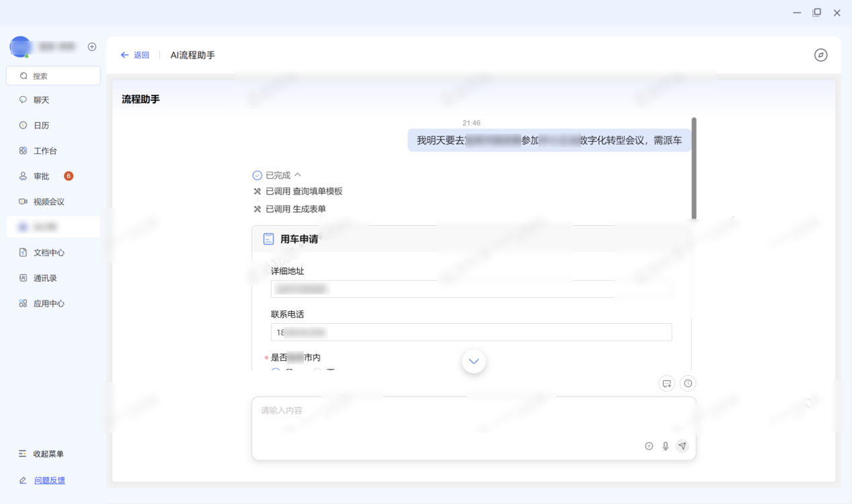Click the 返回 back link

[x=134, y=55]
